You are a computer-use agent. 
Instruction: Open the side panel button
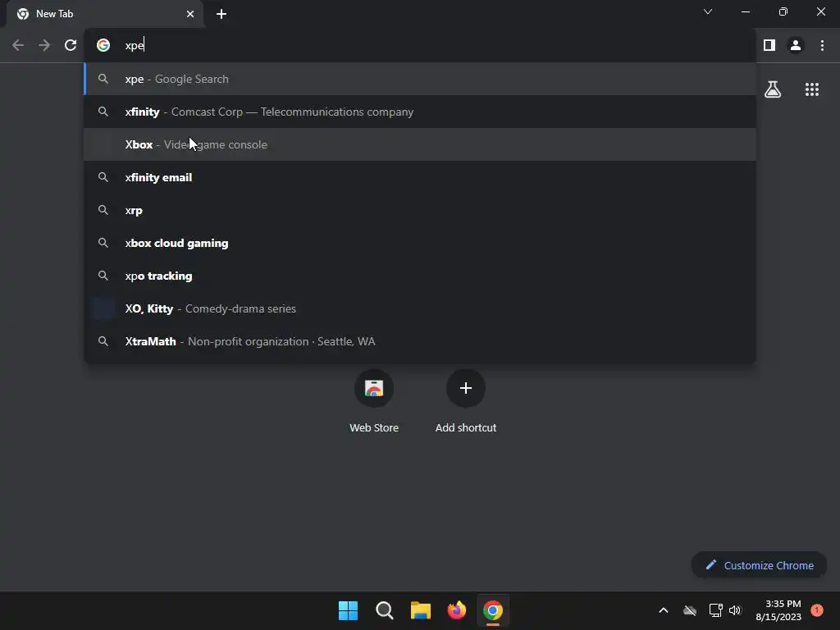pyautogui.click(x=769, y=46)
